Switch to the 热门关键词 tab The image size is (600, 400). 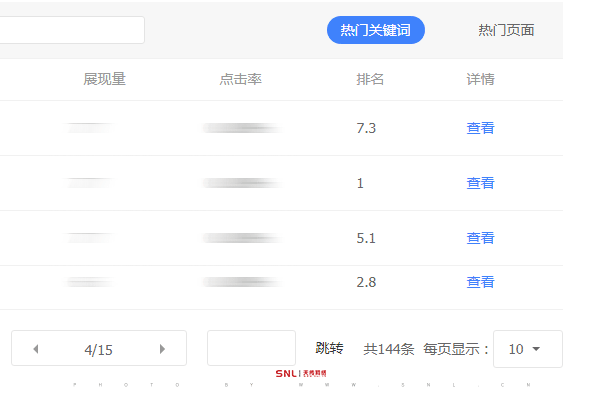(375, 30)
